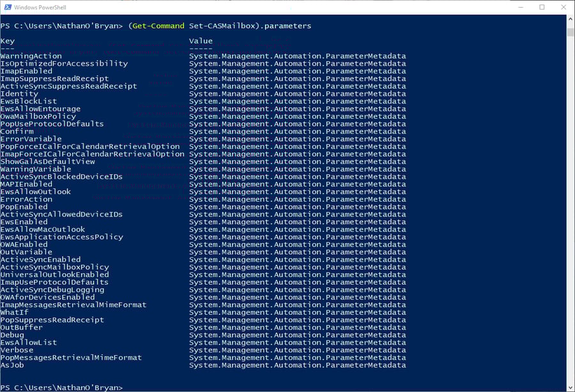Select the PopMessagesRetrievalMimeFormat key entry
Screen dimensions: 575x392
point(70,358)
